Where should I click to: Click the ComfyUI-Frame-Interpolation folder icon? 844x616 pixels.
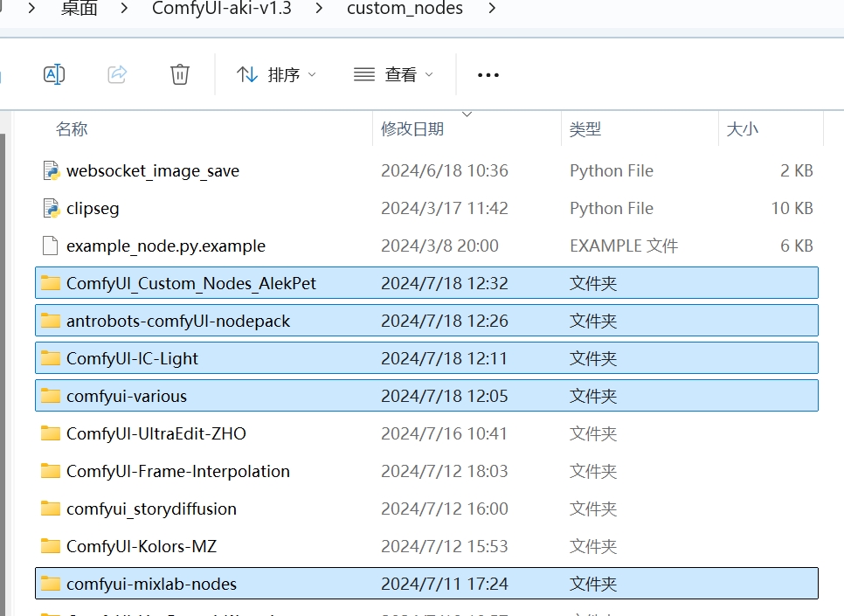point(51,471)
